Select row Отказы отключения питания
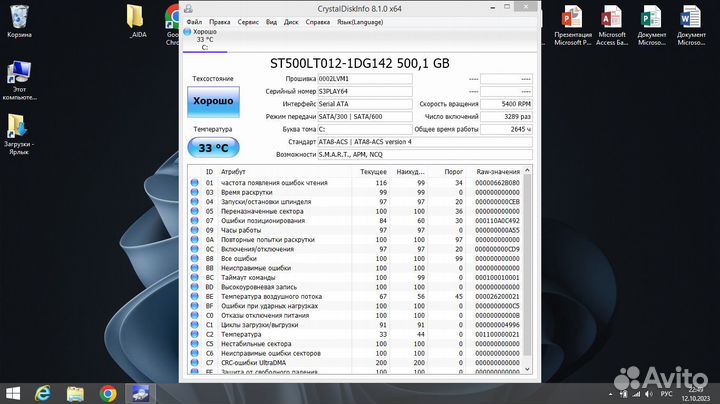This screenshot has width=720, height=404. click(x=355, y=315)
